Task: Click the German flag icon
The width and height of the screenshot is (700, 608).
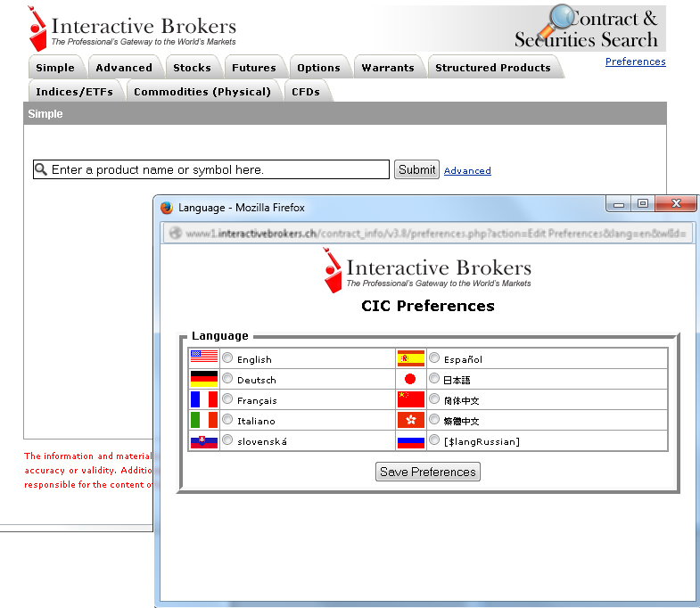Action: tap(204, 379)
